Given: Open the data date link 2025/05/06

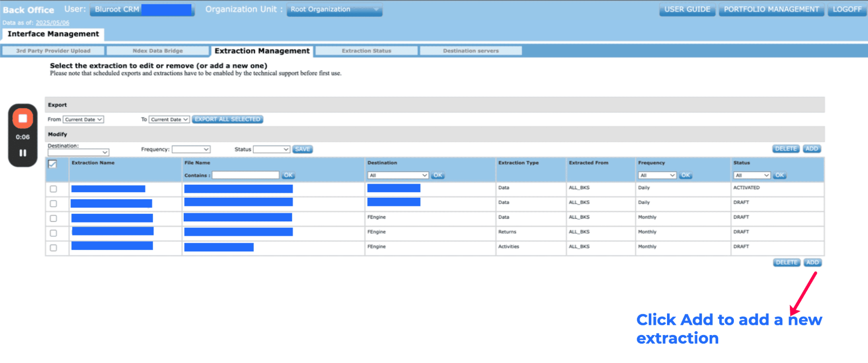Looking at the screenshot, I should click(x=52, y=23).
